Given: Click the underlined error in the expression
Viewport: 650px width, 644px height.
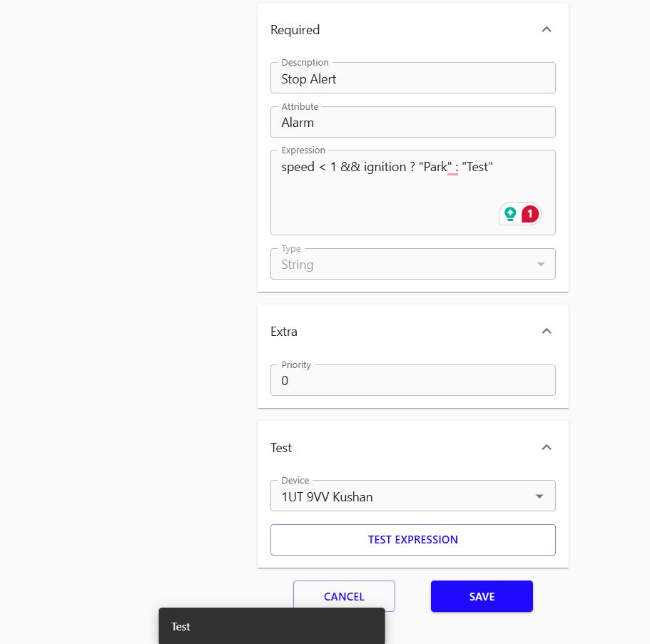Looking at the screenshot, I should (x=452, y=168).
